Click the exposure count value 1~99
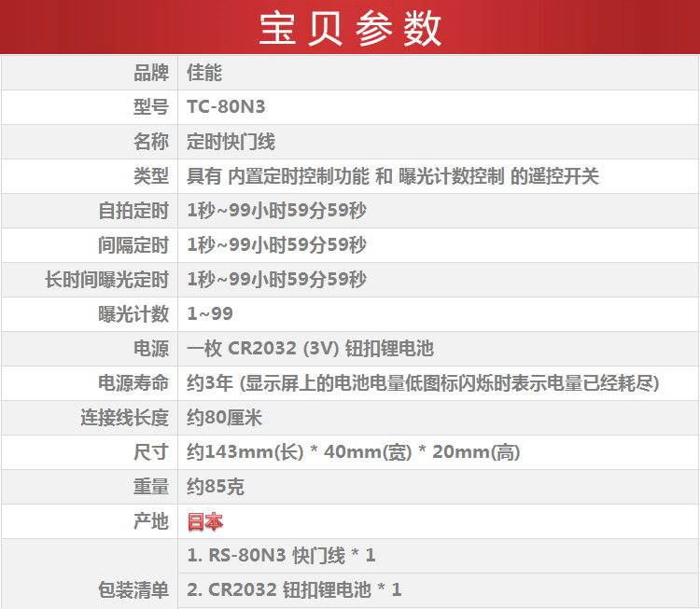The width and height of the screenshot is (700, 609). [210, 314]
